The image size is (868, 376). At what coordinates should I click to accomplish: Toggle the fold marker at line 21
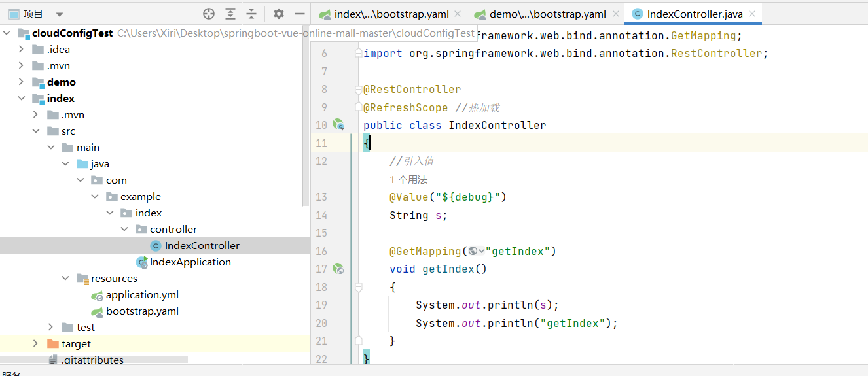[x=358, y=340]
